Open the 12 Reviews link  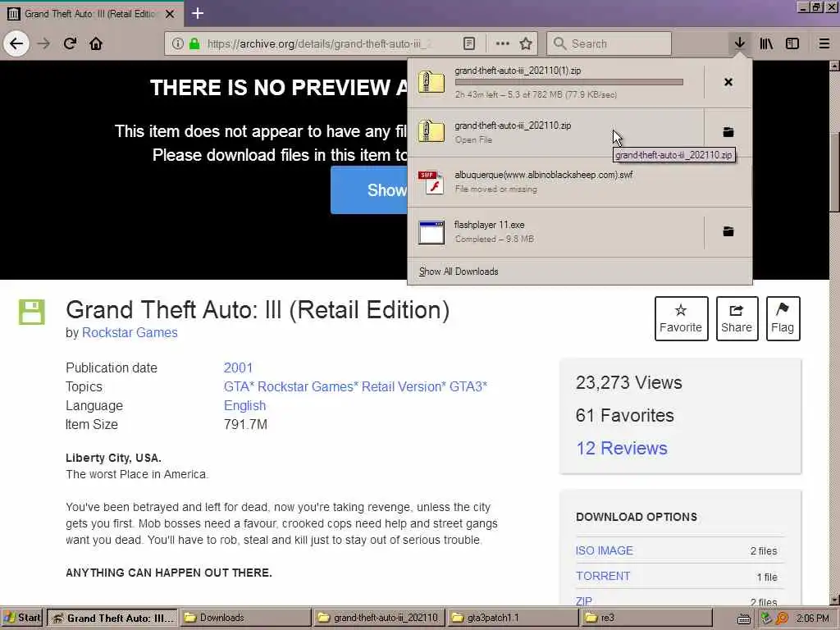tap(622, 448)
